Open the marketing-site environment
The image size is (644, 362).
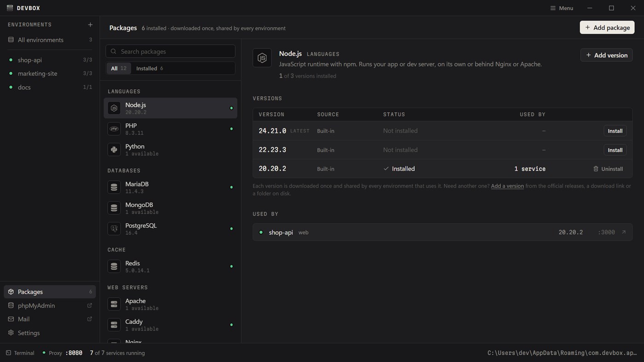pos(50,74)
